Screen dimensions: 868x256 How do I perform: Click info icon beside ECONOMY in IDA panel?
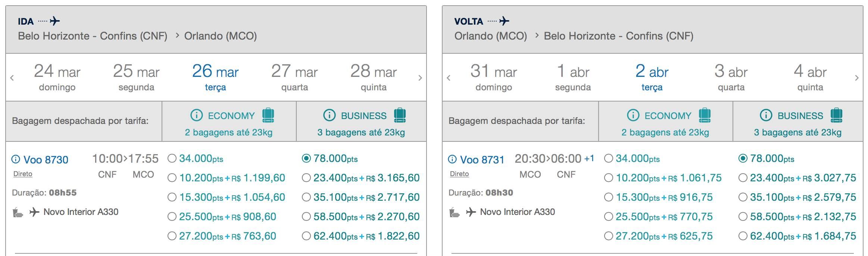[x=196, y=115]
